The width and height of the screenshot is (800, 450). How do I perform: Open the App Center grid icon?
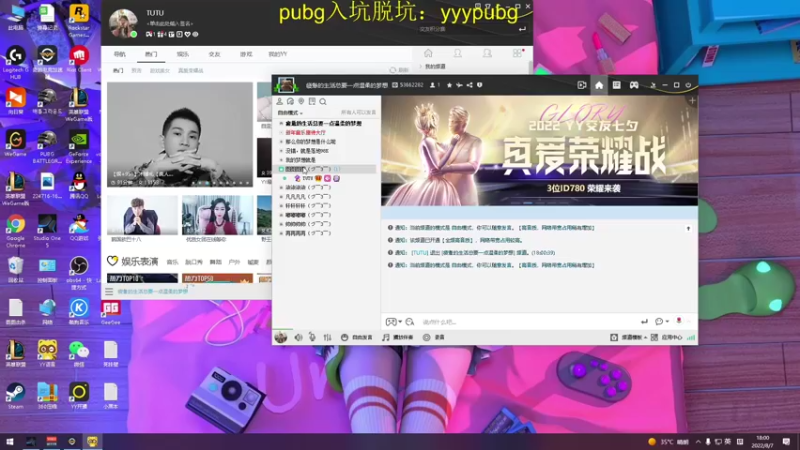tap(654, 337)
